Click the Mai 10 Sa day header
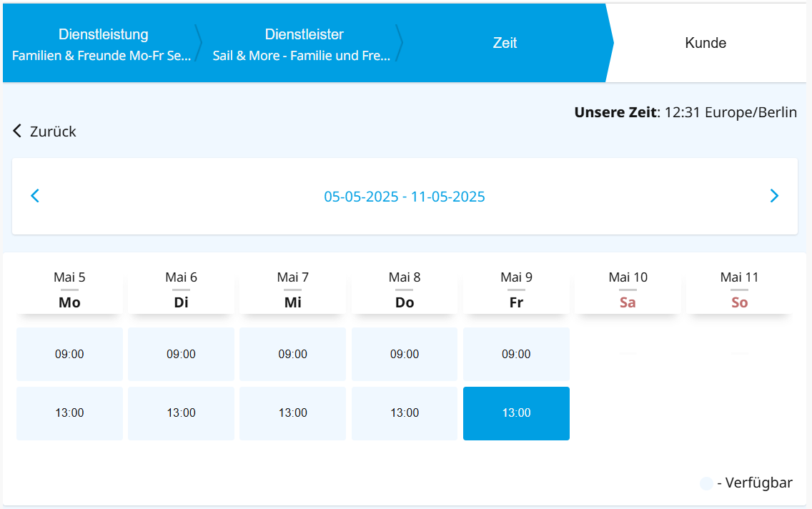The height and width of the screenshot is (509, 812). [x=628, y=290]
